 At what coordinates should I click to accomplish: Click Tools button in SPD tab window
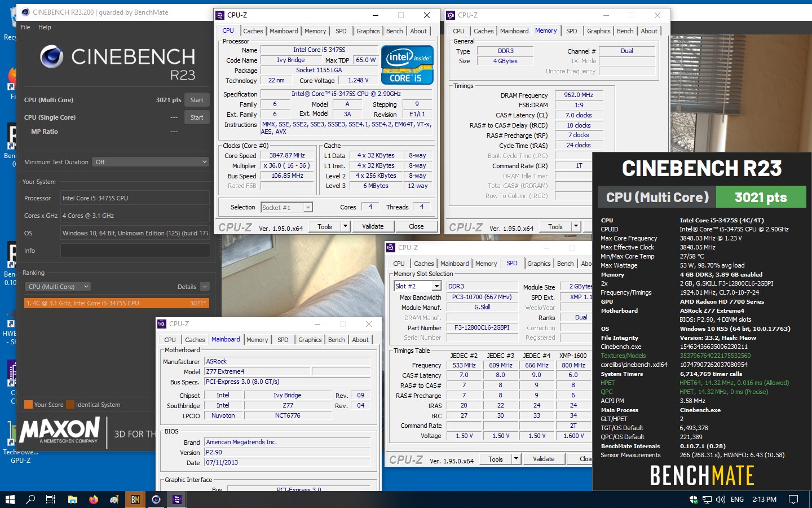click(x=496, y=459)
